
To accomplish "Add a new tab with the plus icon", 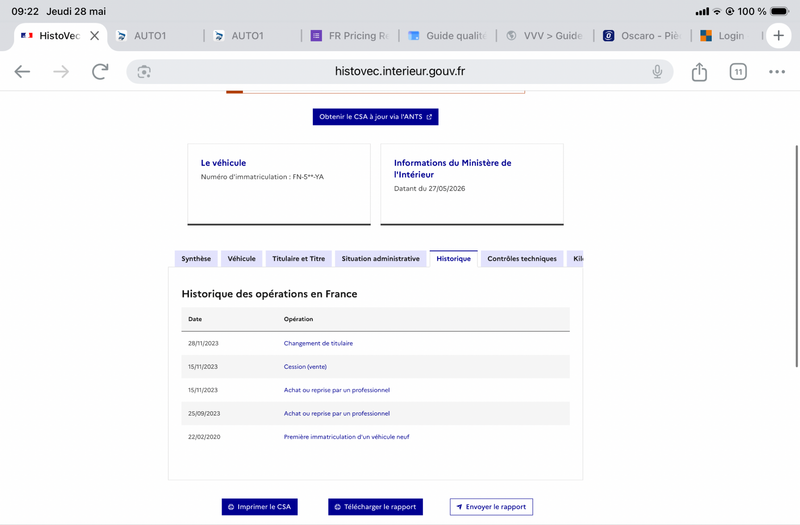I will (x=778, y=36).
